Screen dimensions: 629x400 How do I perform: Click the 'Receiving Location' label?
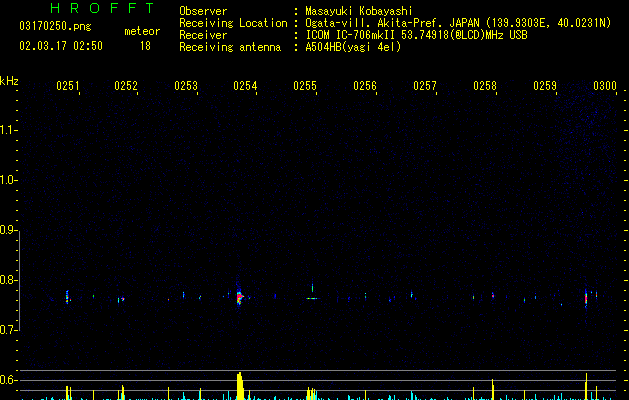pos(233,23)
